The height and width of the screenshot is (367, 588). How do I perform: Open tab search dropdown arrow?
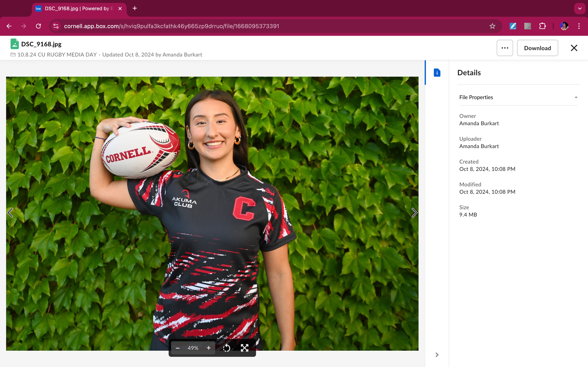point(580,9)
